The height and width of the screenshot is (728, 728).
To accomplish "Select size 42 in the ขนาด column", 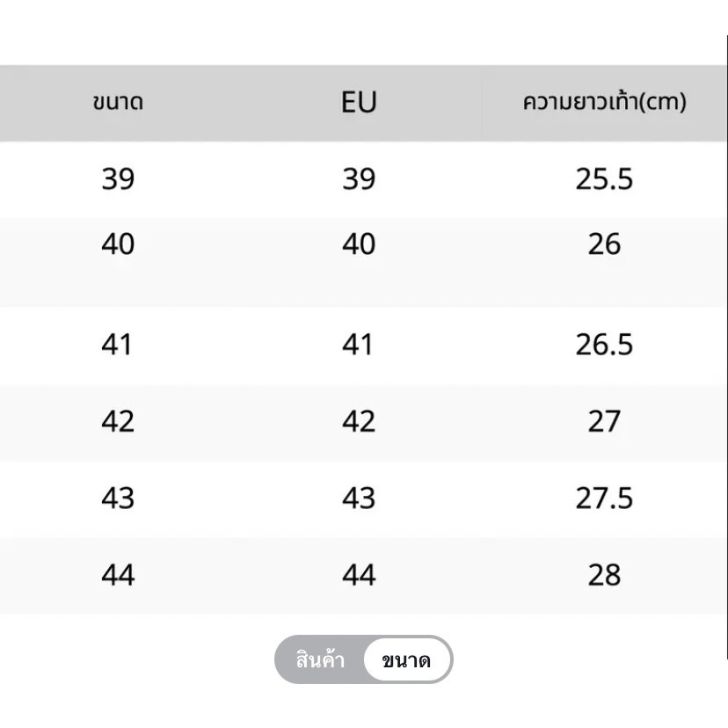I will pos(118,421).
